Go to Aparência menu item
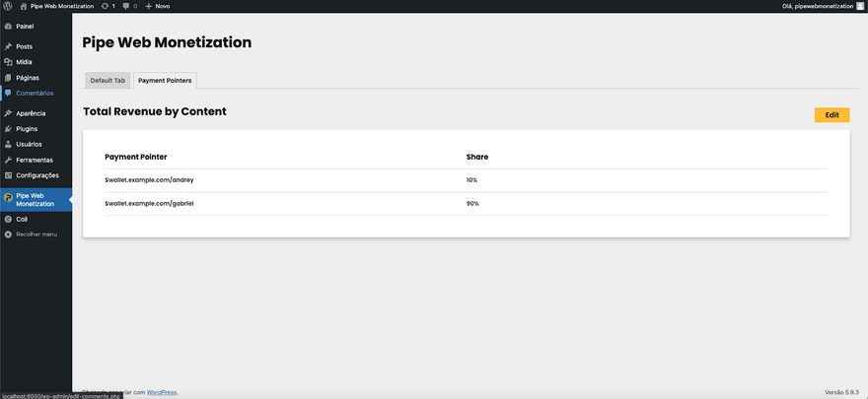Screen dimensions: 868x399 [31, 113]
